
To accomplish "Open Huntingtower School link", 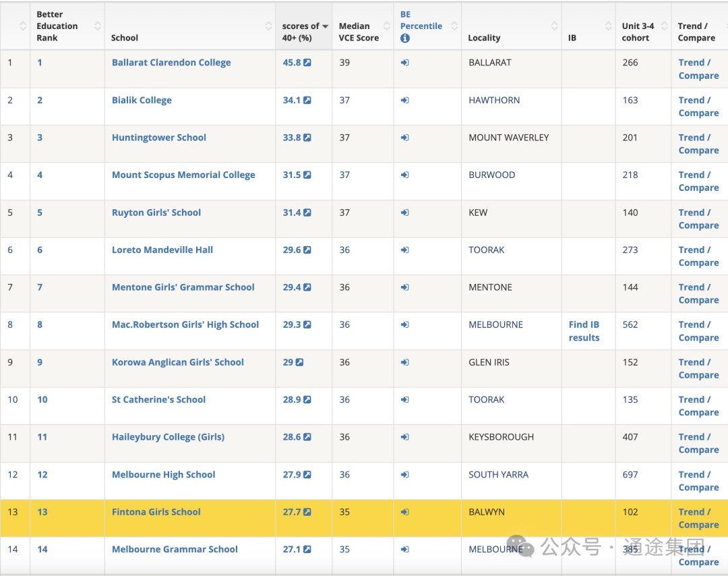I will pos(159,138).
